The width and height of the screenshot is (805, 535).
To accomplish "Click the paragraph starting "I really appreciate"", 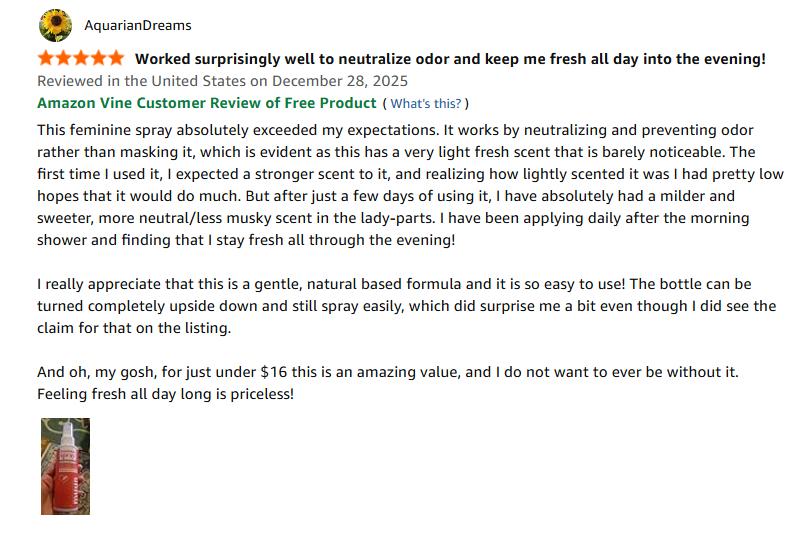I will 400,305.
